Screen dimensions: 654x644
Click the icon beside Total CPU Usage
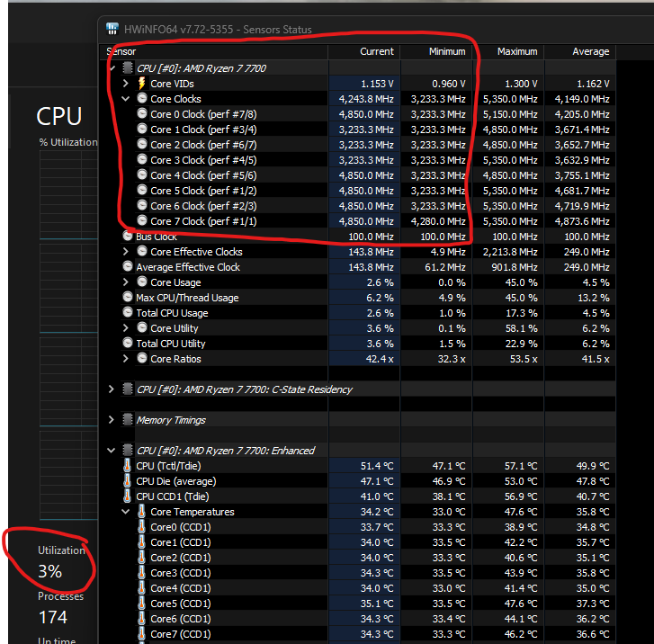(x=128, y=312)
